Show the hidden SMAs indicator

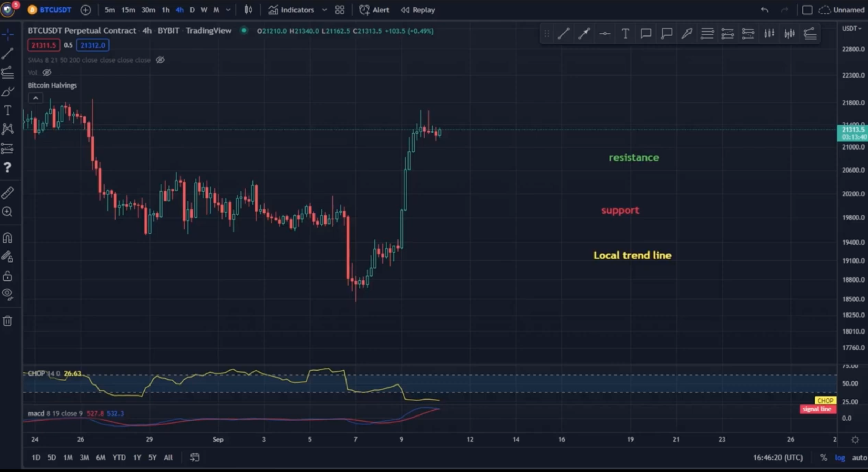coord(160,60)
